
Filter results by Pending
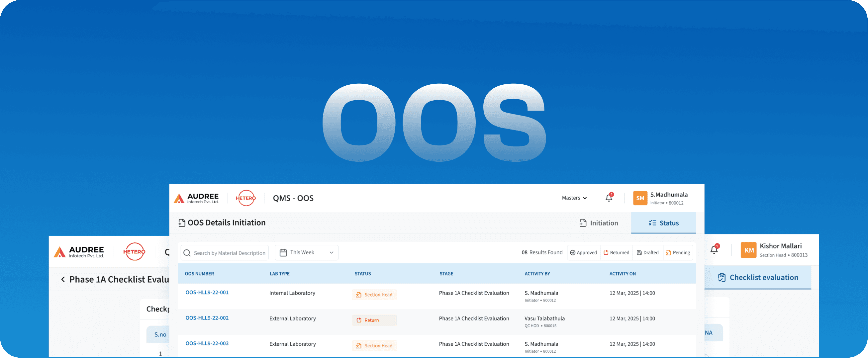click(x=678, y=253)
